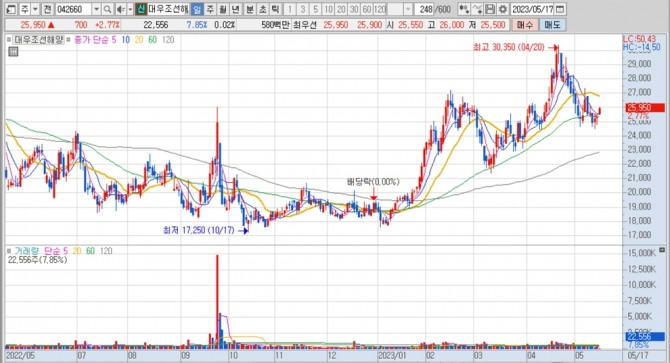Open the dropdown next to 주 selector
The height and width of the screenshot is (363, 670).
[35, 9]
